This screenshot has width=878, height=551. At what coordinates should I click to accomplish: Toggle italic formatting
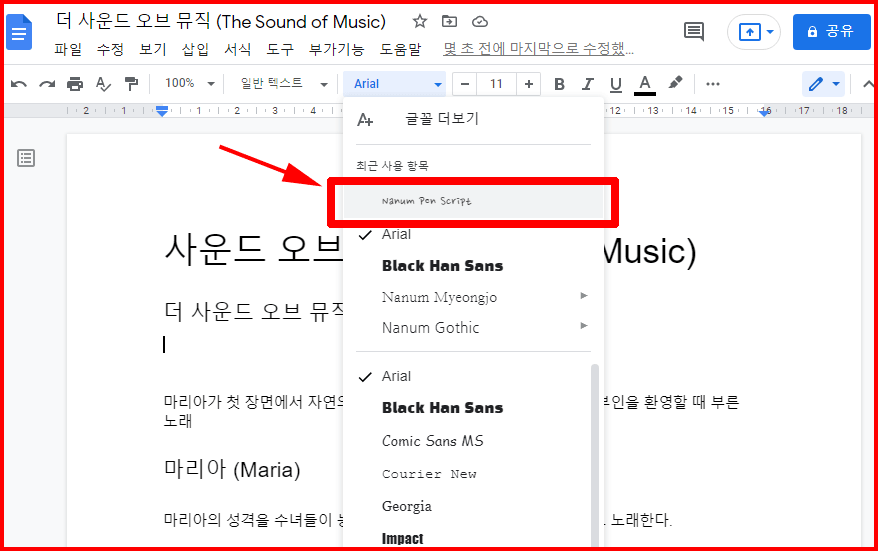tap(587, 84)
